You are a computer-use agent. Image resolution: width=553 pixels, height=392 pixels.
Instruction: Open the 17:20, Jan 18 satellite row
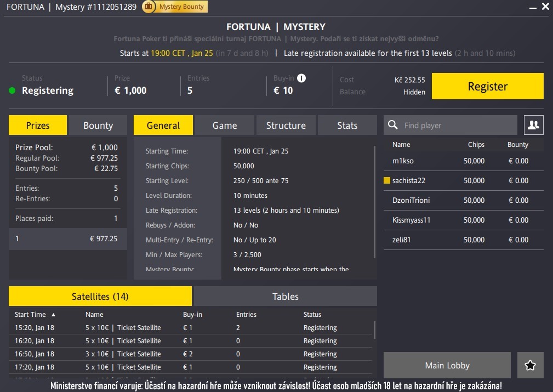(x=190, y=367)
